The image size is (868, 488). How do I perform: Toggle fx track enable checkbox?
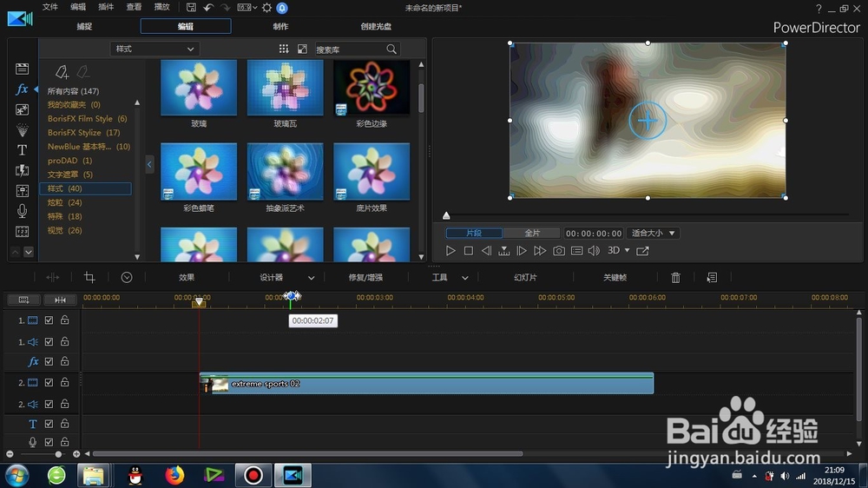(x=49, y=361)
